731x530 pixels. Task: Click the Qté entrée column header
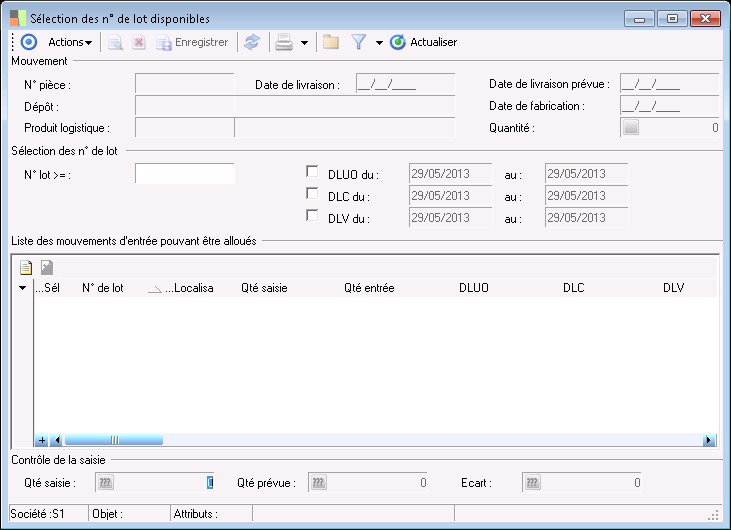(x=369, y=288)
